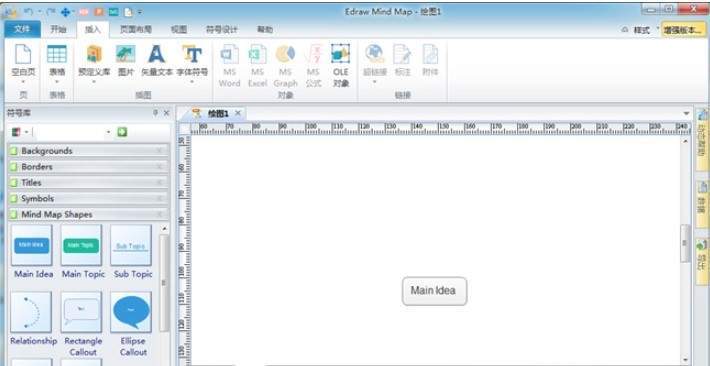710x366 pixels.
Task: Open the Style (样式) option
Action: (642, 30)
